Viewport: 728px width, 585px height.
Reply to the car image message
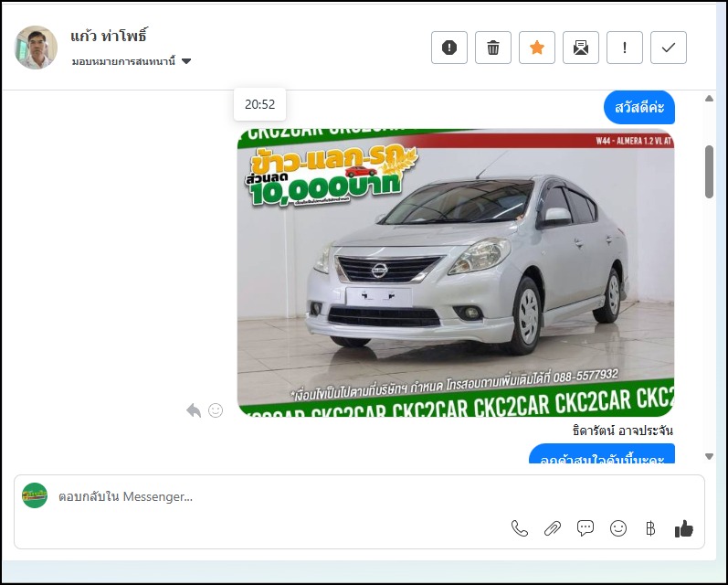pos(193,410)
